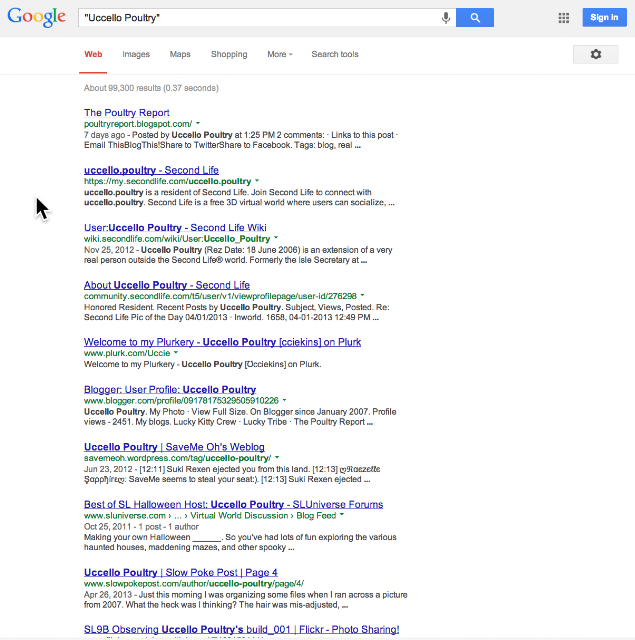Start voice search with microphone icon
The width and height of the screenshot is (635, 640).
click(x=446, y=18)
